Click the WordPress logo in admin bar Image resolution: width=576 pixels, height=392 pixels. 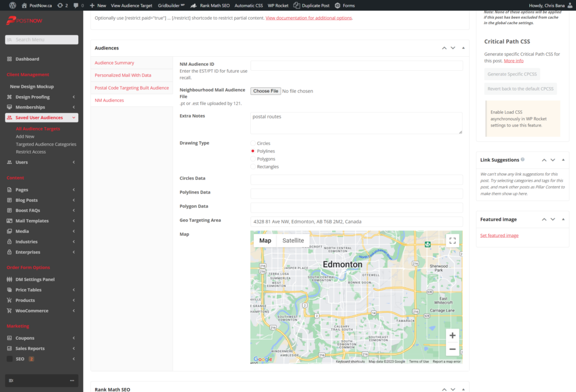click(x=12, y=5)
